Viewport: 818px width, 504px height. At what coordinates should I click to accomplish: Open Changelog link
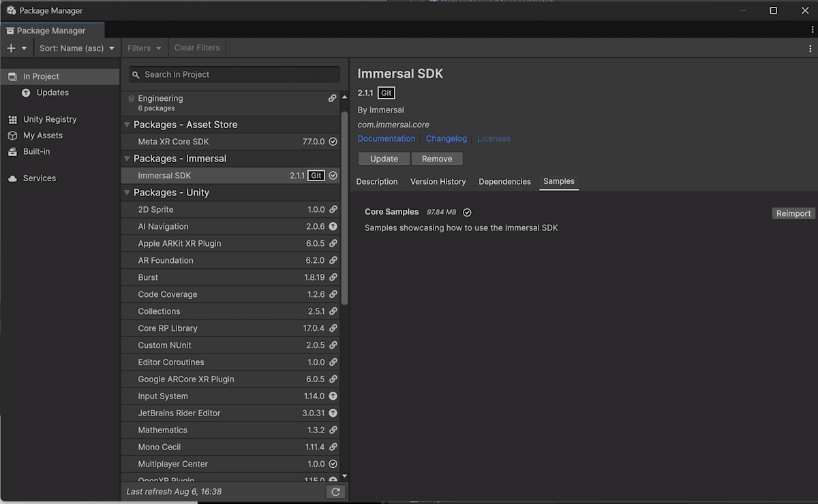[446, 138]
